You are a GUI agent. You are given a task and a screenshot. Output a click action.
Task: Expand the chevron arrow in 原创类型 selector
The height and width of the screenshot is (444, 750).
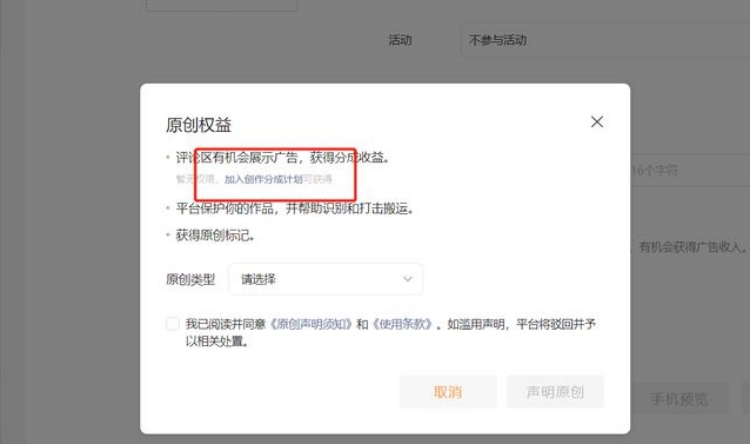[408, 279]
